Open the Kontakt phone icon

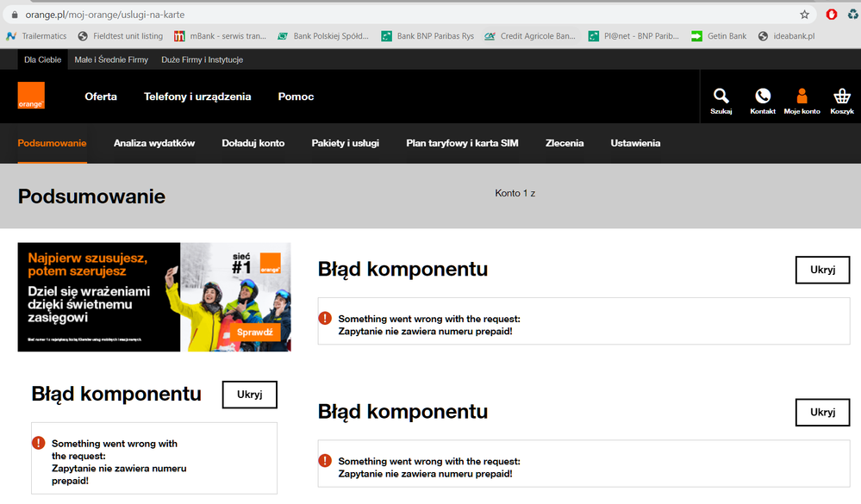(763, 101)
